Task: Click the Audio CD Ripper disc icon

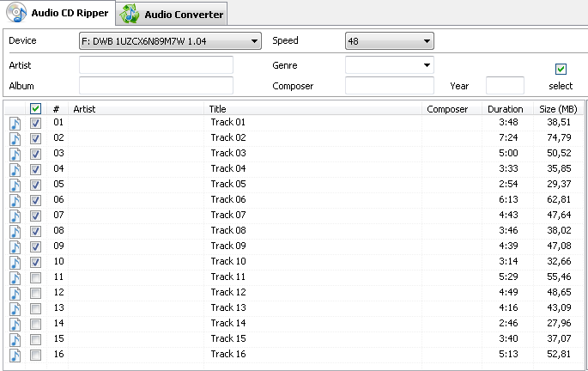Action: [x=17, y=12]
